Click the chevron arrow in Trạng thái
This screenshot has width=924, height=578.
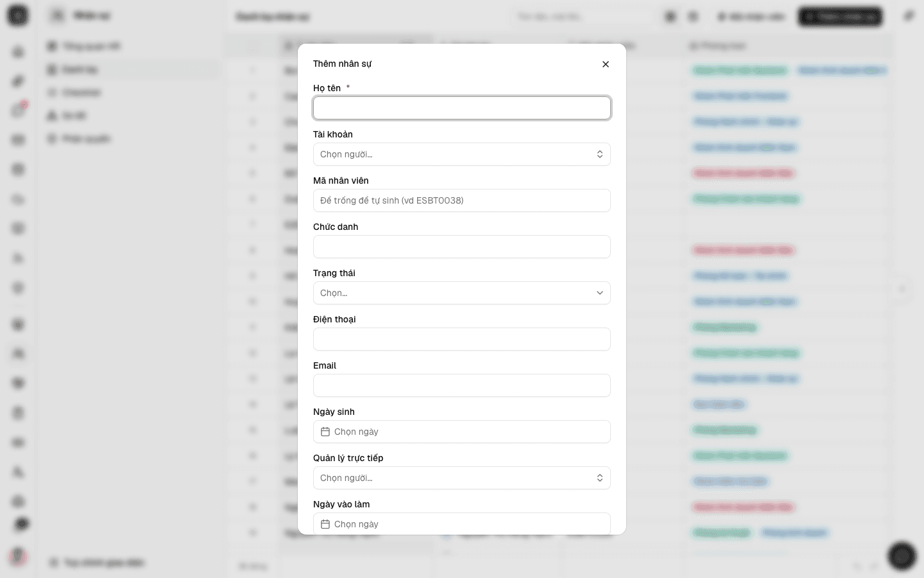click(x=600, y=293)
